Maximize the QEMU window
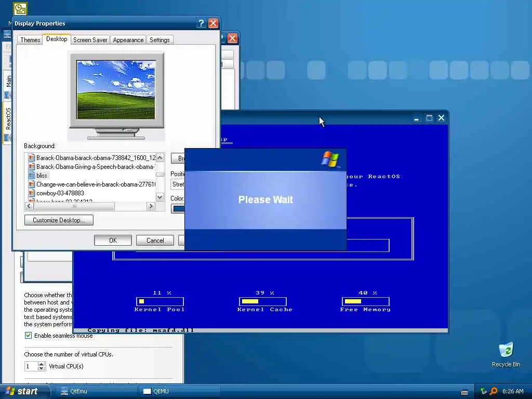This screenshot has height=399, width=532. pyautogui.click(x=429, y=118)
